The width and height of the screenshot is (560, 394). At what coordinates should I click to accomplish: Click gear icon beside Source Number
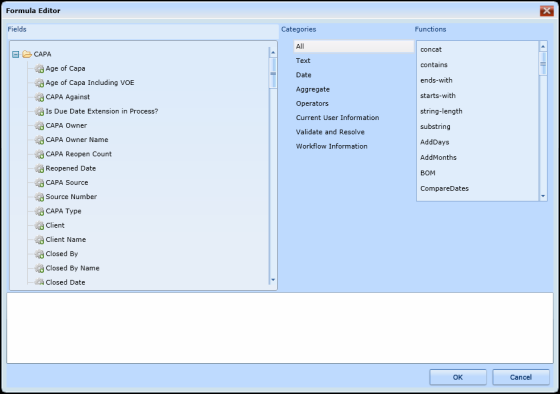[x=39, y=197]
